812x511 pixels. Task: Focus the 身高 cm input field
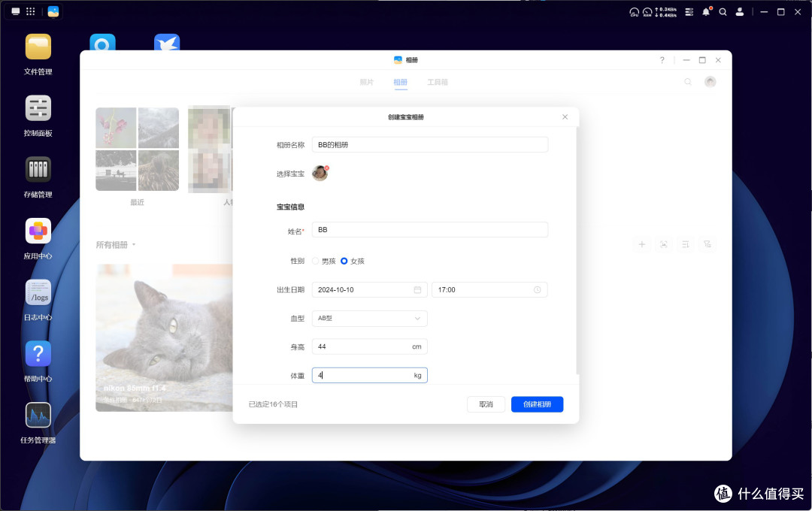[370, 347]
